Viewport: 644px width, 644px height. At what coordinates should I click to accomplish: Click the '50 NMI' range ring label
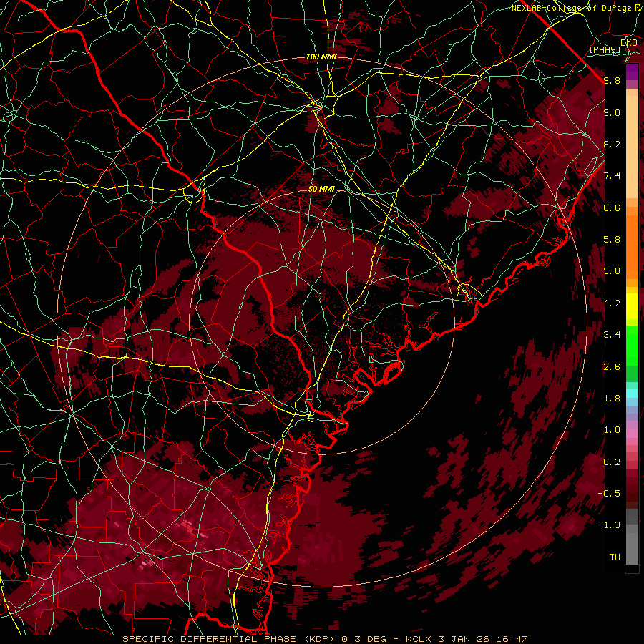(x=321, y=190)
